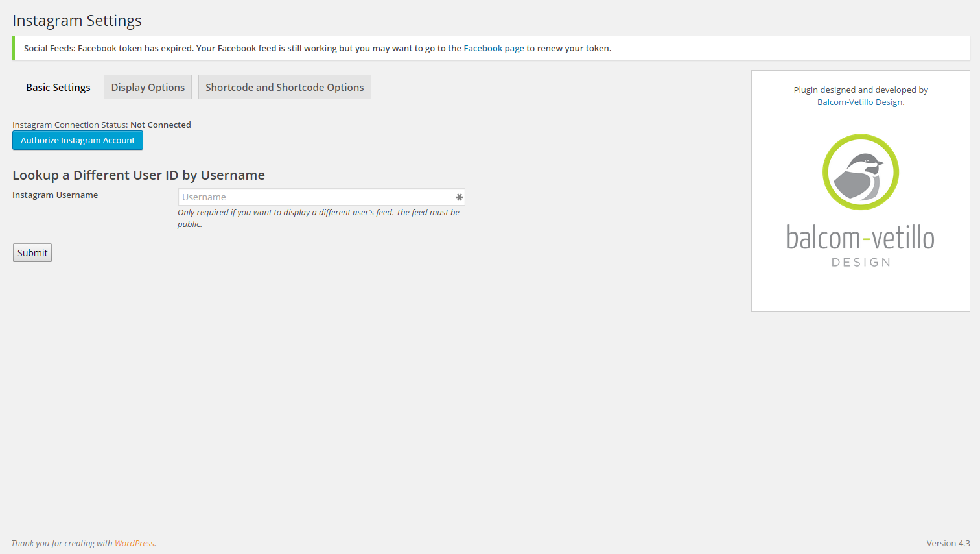Focus the Instagram Username input field

click(x=318, y=197)
